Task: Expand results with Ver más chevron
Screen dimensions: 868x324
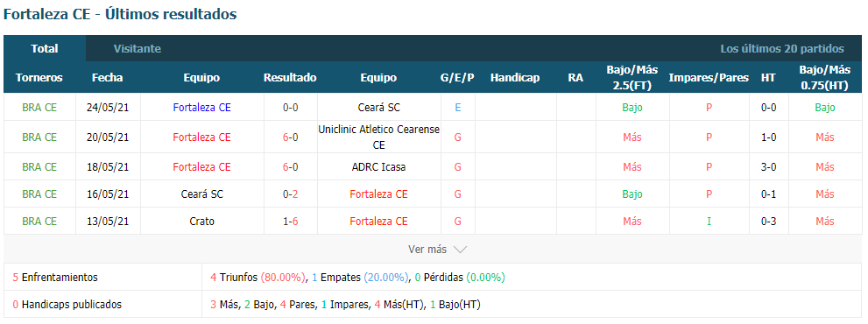Action: click(437, 250)
